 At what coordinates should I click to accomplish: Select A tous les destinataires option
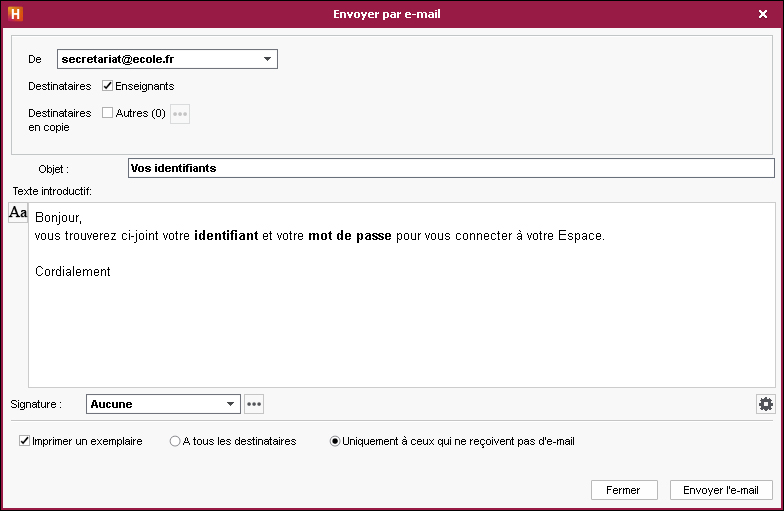coord(174,441)
